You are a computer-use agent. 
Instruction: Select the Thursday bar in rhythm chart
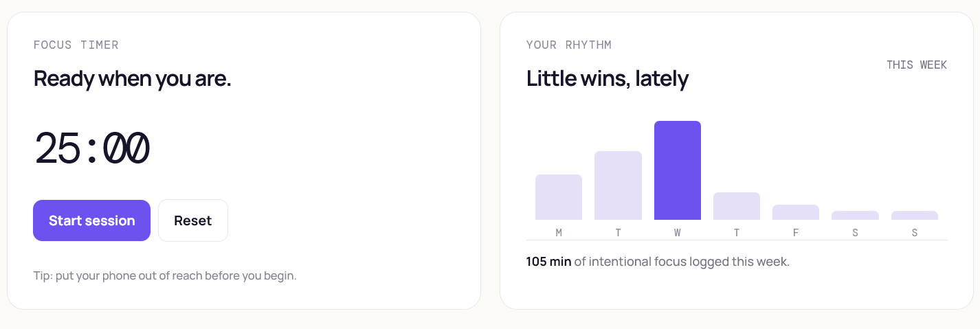click(x=737, y=206)
